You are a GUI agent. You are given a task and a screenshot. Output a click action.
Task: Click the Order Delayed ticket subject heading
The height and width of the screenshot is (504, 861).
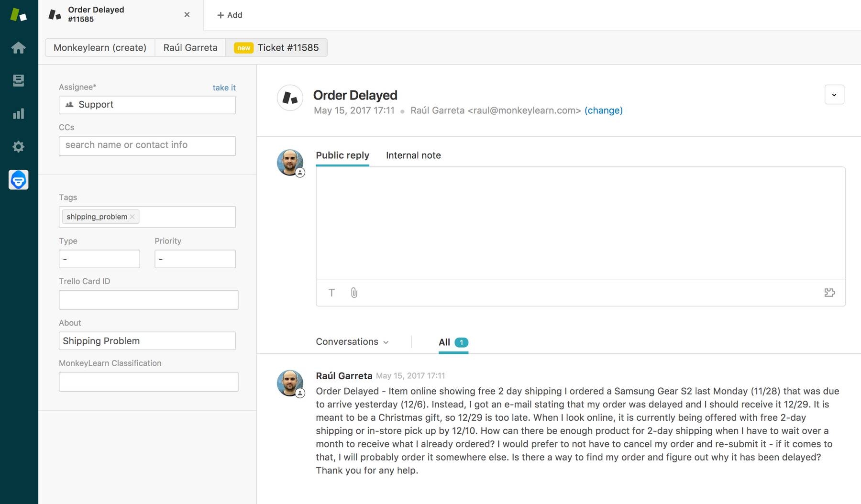click(x=355, y=95)
